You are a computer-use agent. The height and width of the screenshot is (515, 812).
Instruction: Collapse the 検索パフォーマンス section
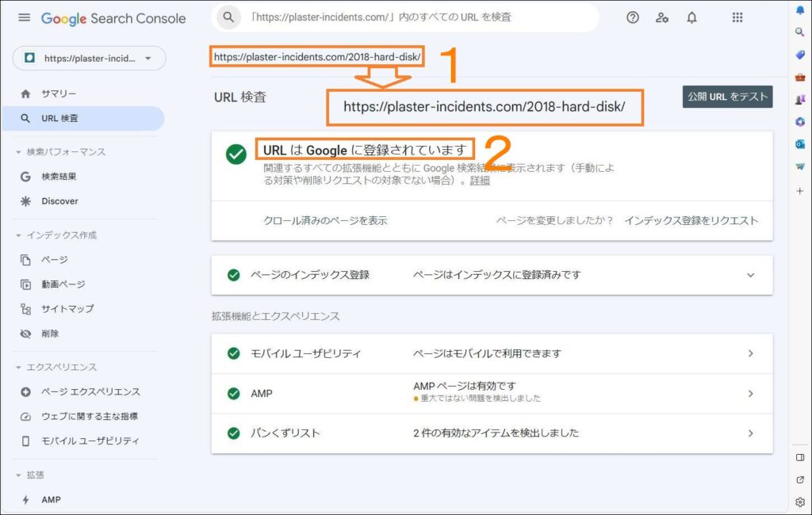(18, 152)
